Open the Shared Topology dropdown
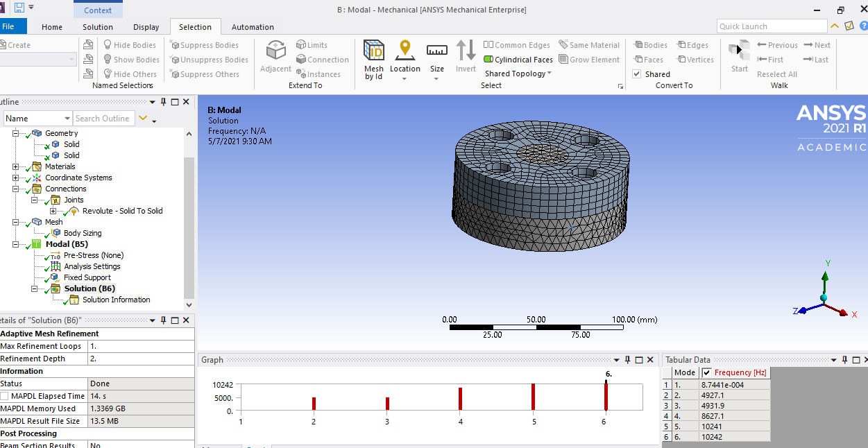 pyautogui.click(x=518, y=74)
